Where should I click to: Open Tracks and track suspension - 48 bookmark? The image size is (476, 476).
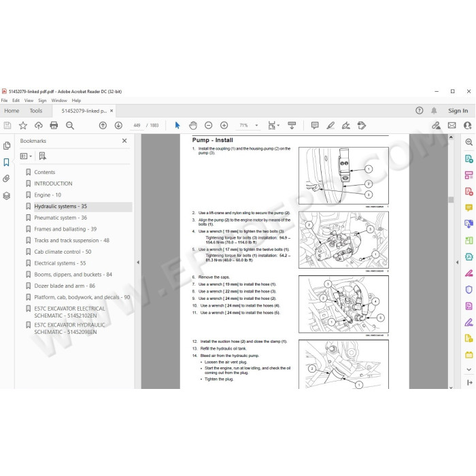(71, 241)
